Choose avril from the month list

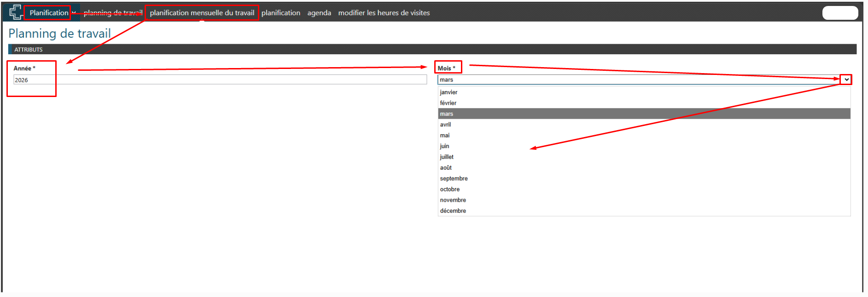click(644, 125)
